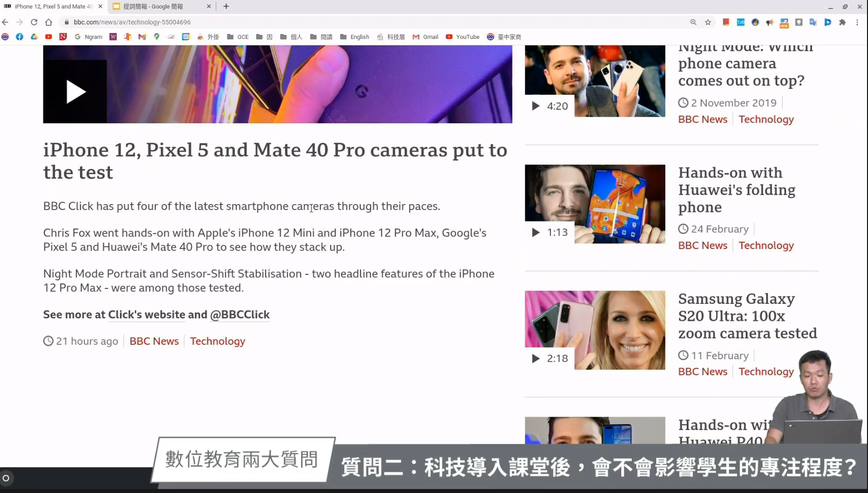Follow the Click's website link
The height and width of the screenshot is (493, 868).
147,315
